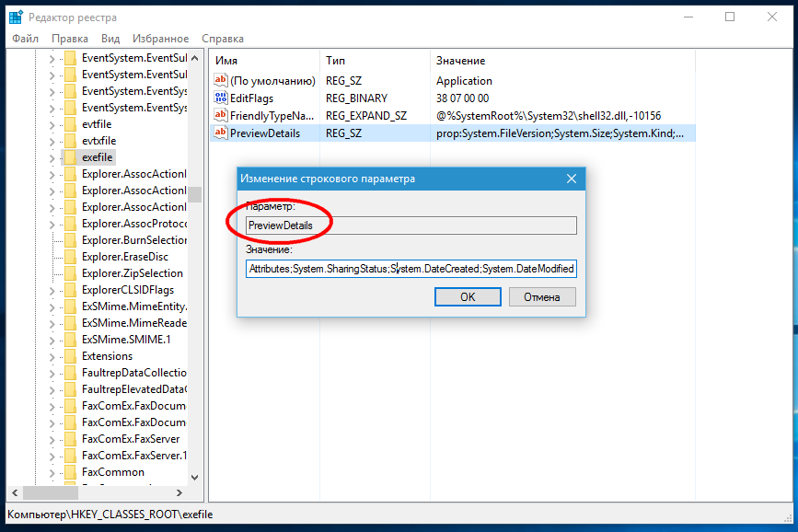Click the folder icon of ExSMime.MimeReader

[x=71, y=323]
